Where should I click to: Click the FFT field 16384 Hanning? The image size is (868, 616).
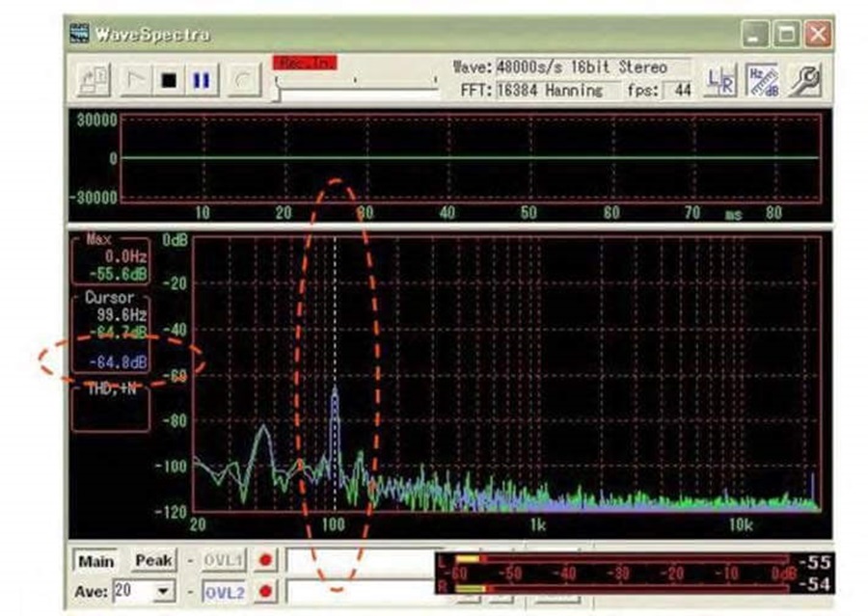(x=557, y=91)
